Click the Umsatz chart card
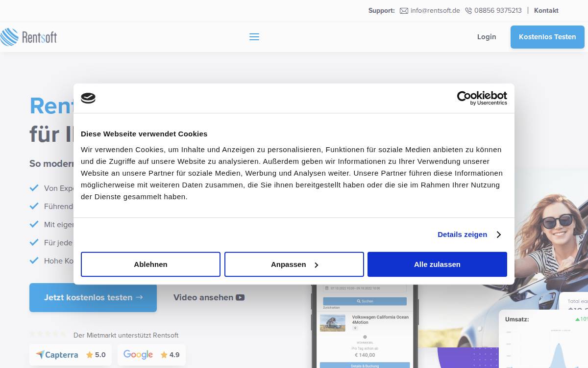This screenshot has height=368, width=588. pos(543,339)
